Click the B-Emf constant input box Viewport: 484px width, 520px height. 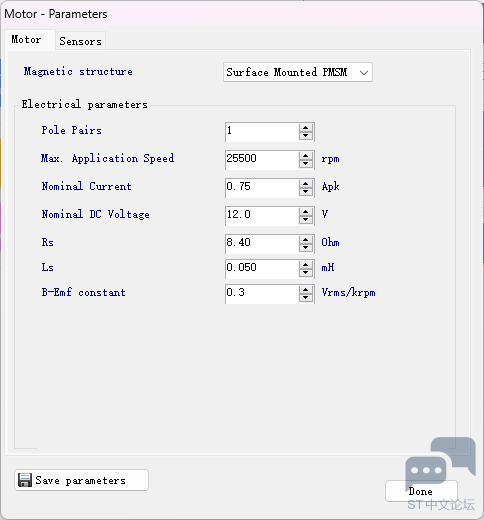click(x=262, y=294)
